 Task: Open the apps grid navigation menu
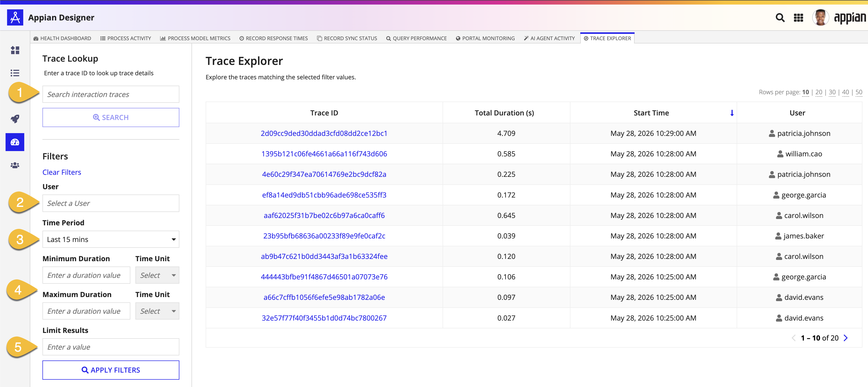(798, 17)
